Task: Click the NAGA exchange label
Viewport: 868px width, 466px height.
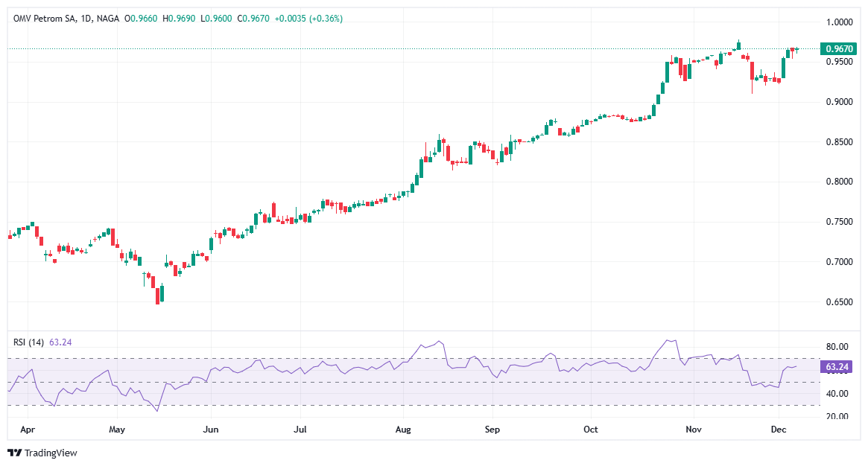Action: [x=107, y=19]
